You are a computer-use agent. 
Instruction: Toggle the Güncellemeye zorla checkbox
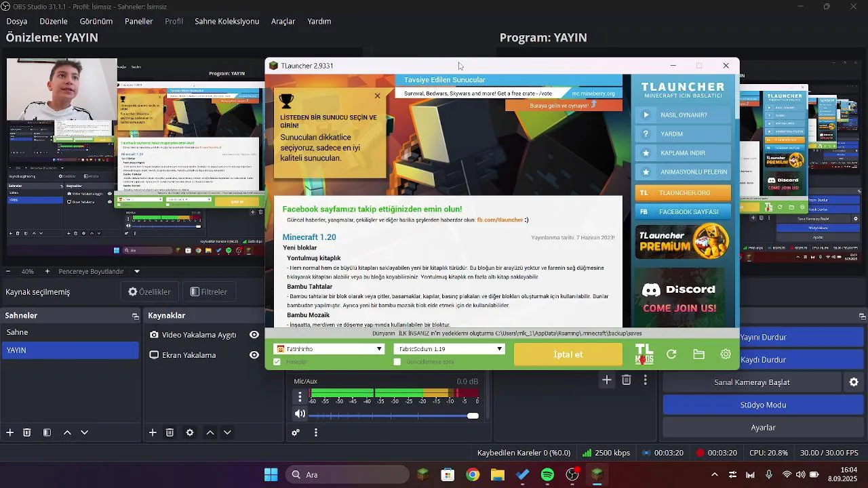point(397,362)
